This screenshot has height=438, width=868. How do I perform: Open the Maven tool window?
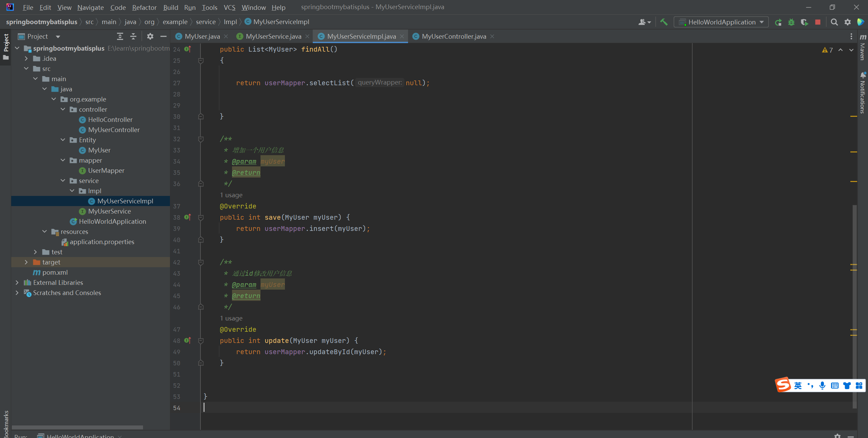click(x=863, y=48)
